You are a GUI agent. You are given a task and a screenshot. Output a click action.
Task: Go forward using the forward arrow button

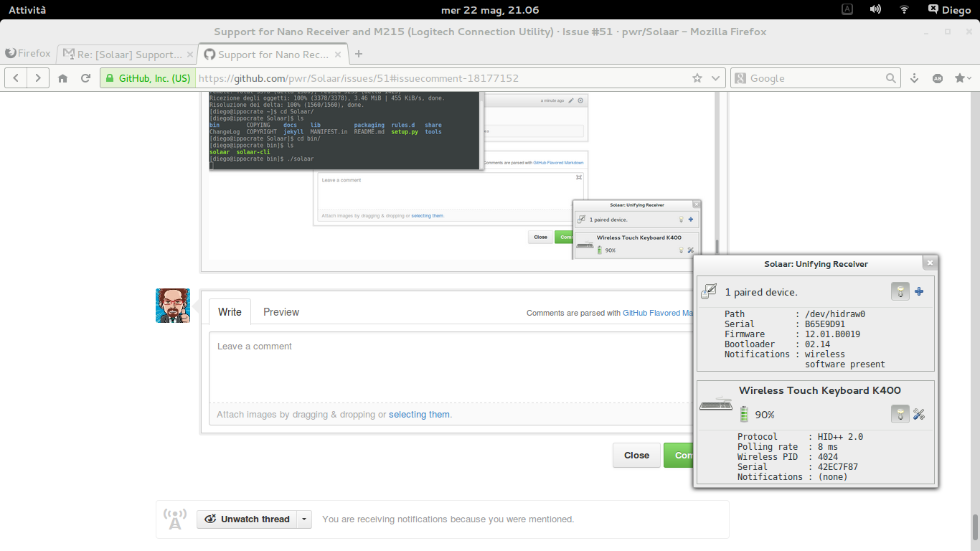click(38, 78)
